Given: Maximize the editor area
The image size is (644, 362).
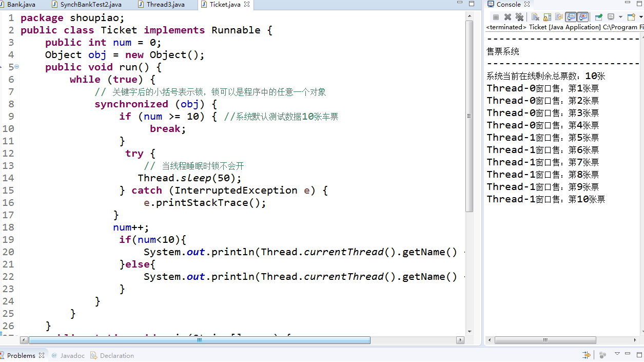Looking at the screenshot, I should pyautogui.click(x=472, y=4).
